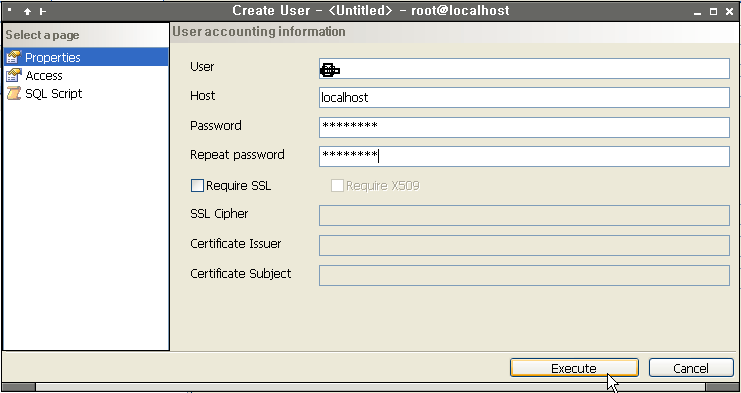Click the SSL Cipher field
The height and width of the screenshot is (393, 741).
[525, 215]
